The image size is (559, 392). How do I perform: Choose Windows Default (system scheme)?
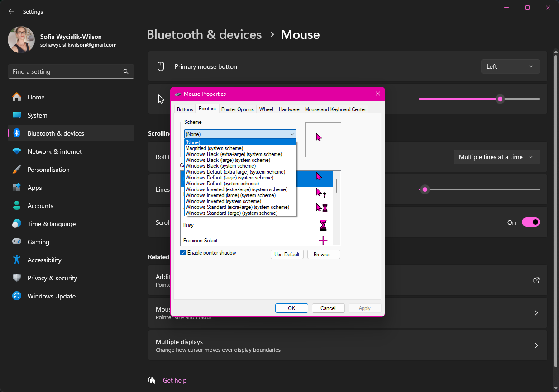pyautogui.click(x=240, y=184)
